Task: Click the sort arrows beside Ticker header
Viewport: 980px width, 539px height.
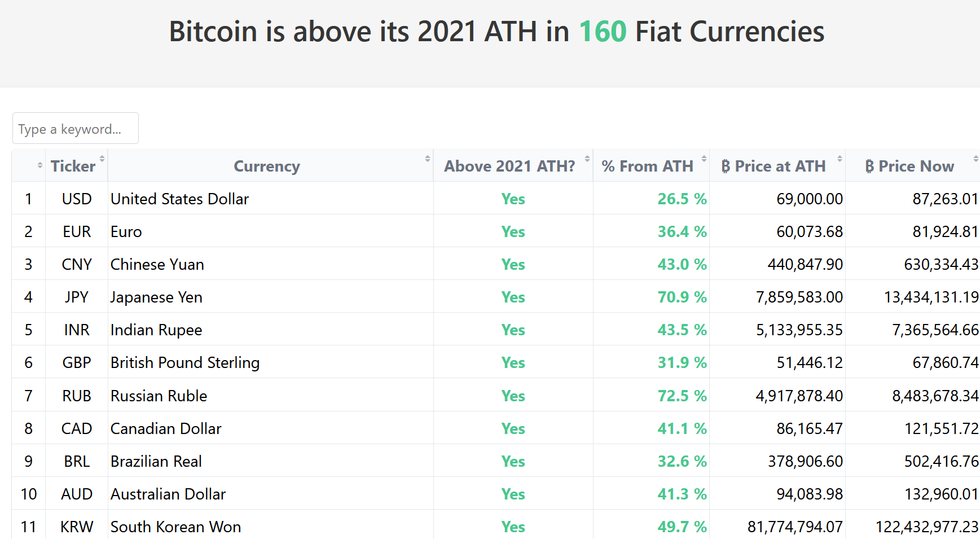Action: pyautogui.click(x=102, y=159)
